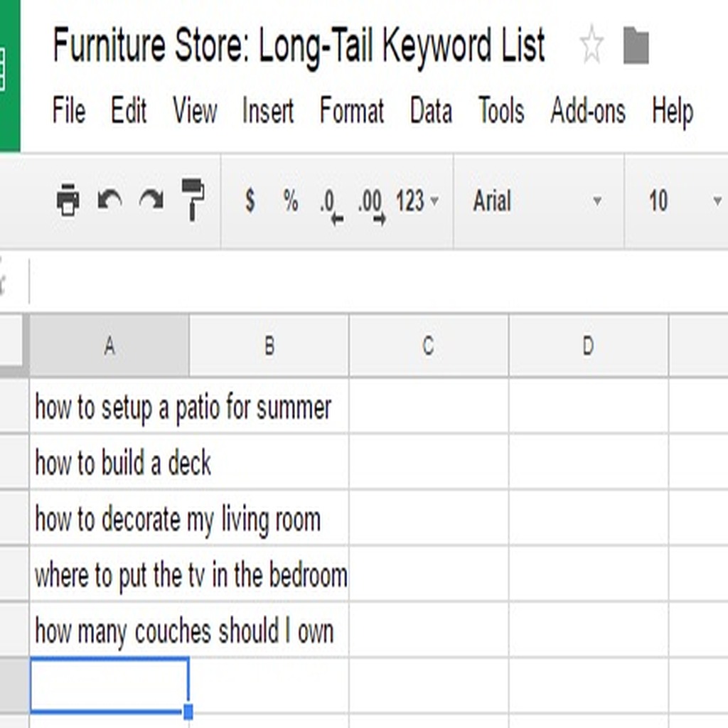Expand the Arial font dropdown
Viewport: 728px width, 728px height.
tap(537, 201)
